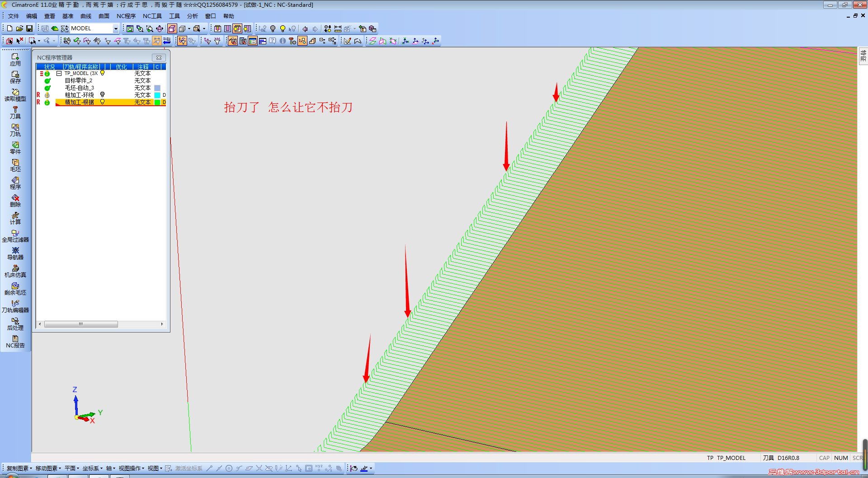Open a file with the folder icon

19,28
